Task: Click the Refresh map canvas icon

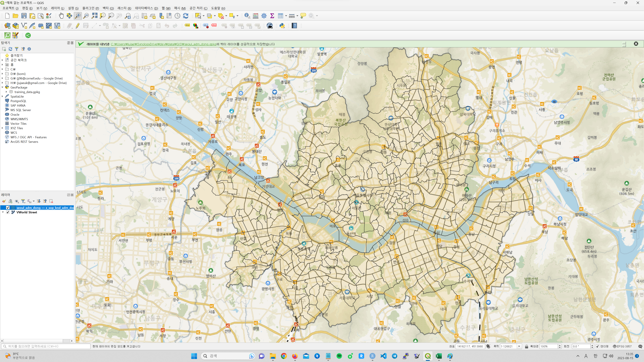Action: coord(185,16)
